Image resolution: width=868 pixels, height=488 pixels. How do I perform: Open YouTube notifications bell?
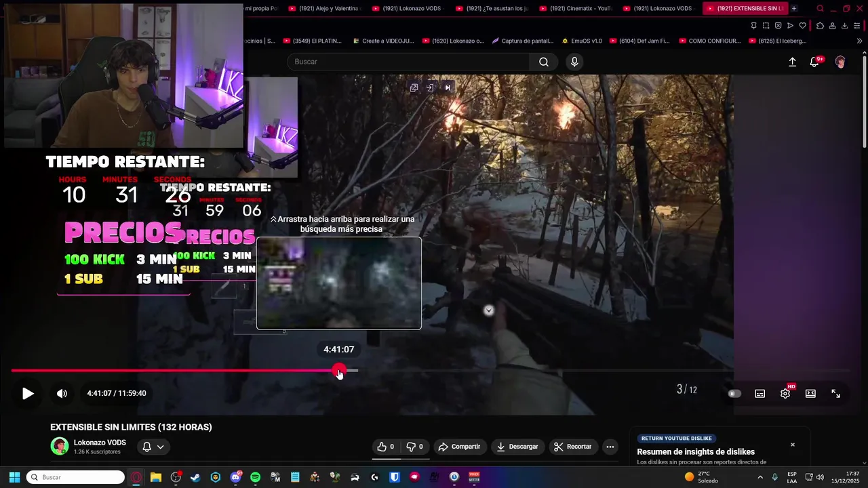[x=816, y=62]
